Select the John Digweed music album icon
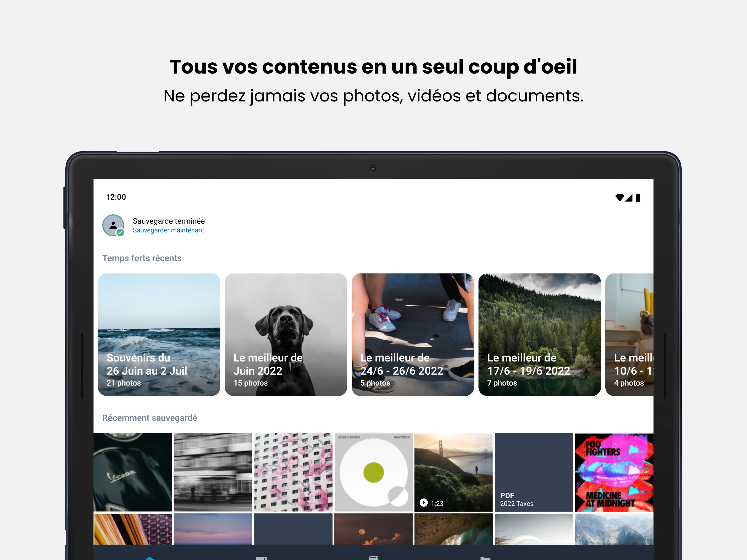Viewport: 747px width, 560px height. (373, 471)
